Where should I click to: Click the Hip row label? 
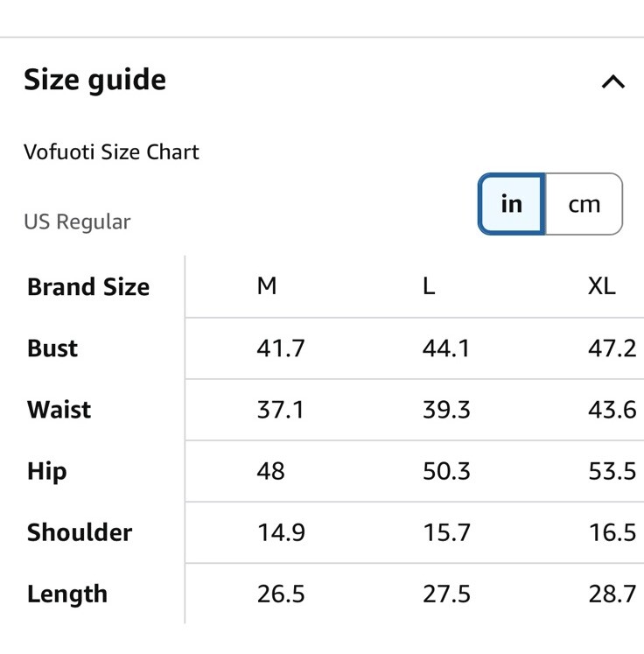coord(46,472)
